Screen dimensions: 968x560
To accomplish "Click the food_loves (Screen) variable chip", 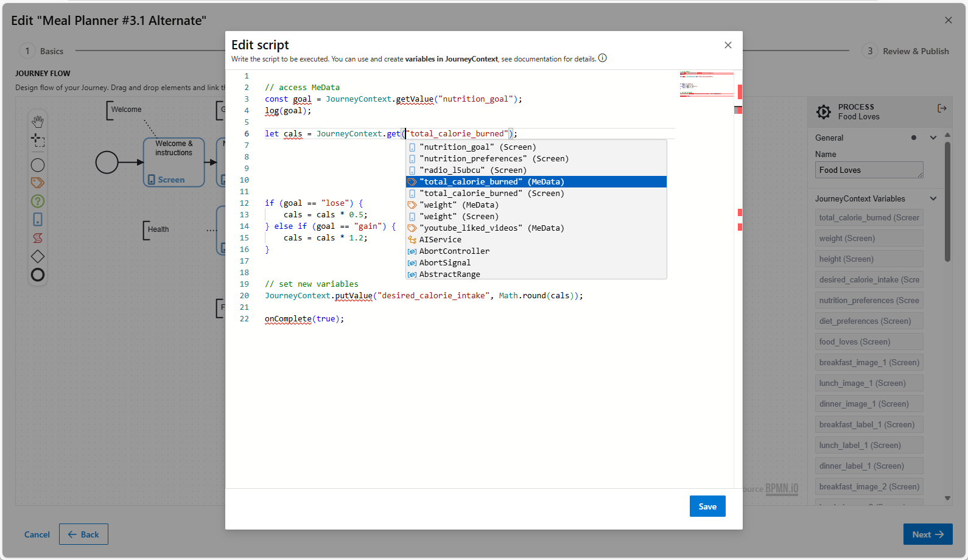I will click(869, 341).
